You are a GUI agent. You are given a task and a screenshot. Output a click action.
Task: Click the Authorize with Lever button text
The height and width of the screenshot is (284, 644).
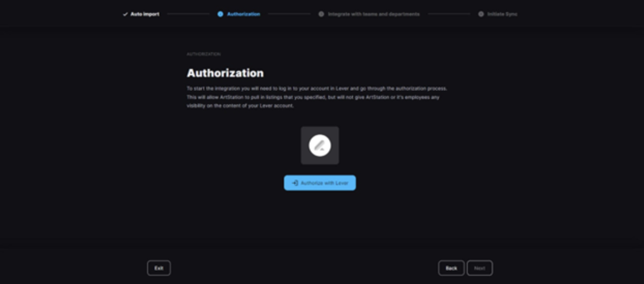point(324,183)
